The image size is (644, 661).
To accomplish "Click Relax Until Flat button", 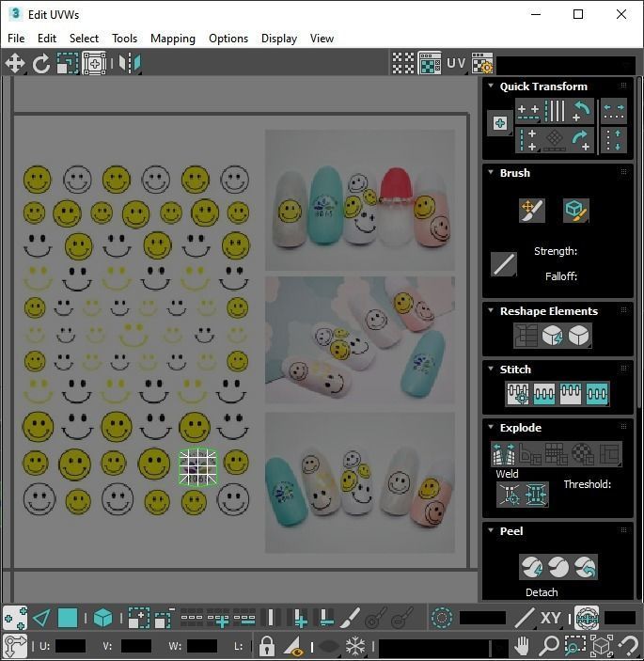I will (x=552, y=336).
